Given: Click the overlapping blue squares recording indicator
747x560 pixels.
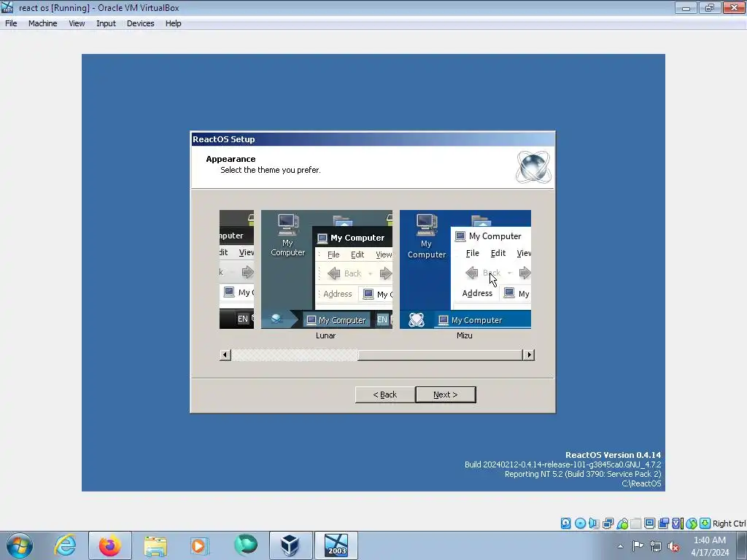Looking at the screenshot, I should [x=664, y=524].
